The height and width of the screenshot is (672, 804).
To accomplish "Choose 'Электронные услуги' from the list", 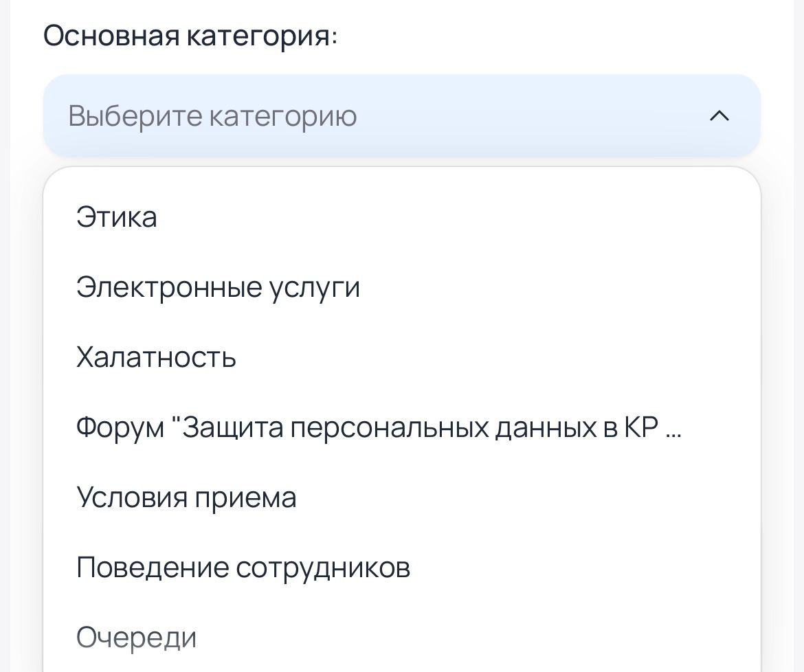I will coord(218,287).
